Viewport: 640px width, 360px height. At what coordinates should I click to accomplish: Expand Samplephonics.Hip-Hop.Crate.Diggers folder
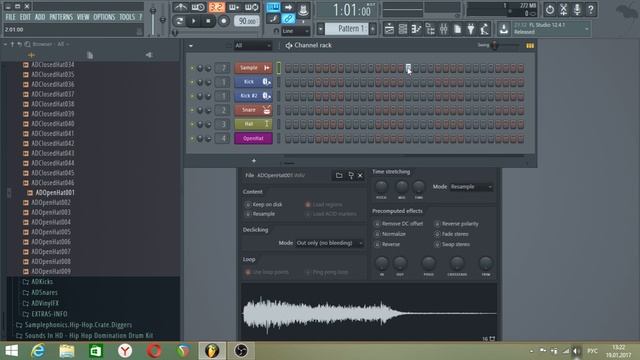pyautogui.click(x=74, y=325)
